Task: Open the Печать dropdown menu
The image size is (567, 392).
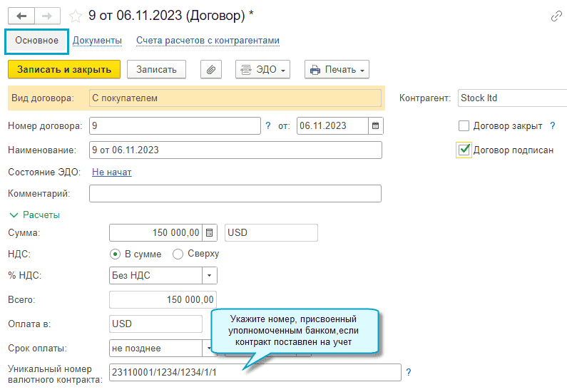Action: pos(337,69)
